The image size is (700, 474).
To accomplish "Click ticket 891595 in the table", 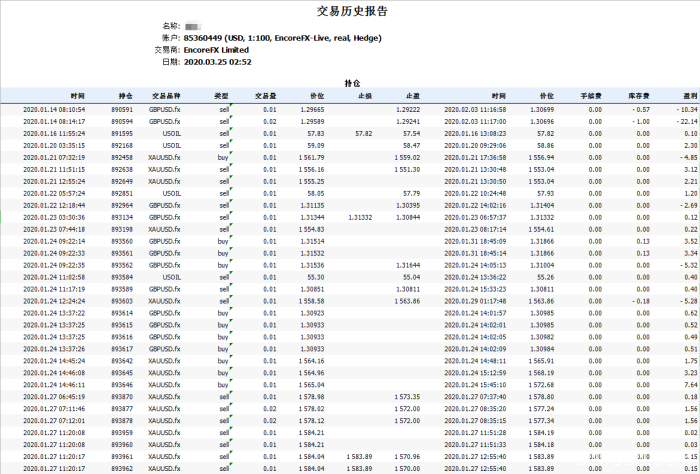I will [x=122, y=133].
